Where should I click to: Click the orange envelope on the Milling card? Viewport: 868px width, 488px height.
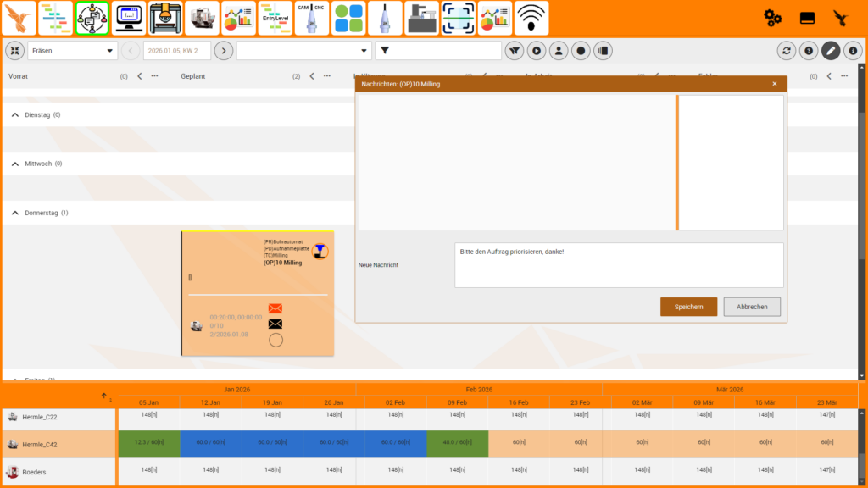(275, 309)
